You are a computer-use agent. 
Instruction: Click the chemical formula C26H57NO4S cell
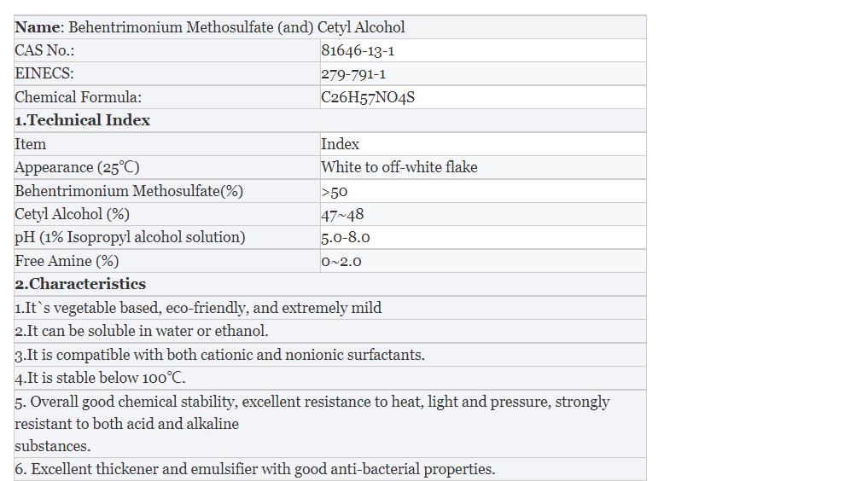[368, 97]
